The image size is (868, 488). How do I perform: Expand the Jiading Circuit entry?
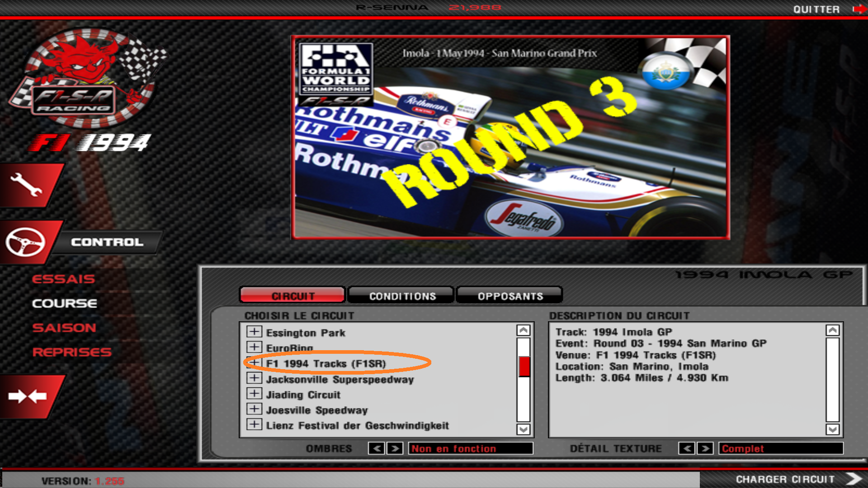pyautogui.click(x=254, y=393)
